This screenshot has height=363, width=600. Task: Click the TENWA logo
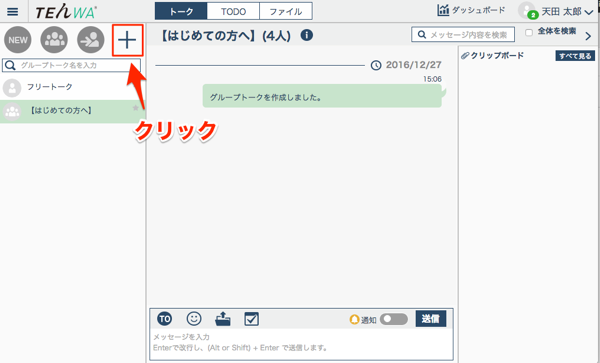click(x=65, y=12)
